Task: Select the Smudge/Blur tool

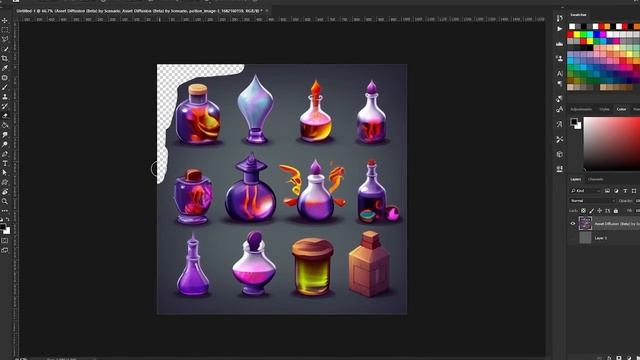Action: coord(5,135)
